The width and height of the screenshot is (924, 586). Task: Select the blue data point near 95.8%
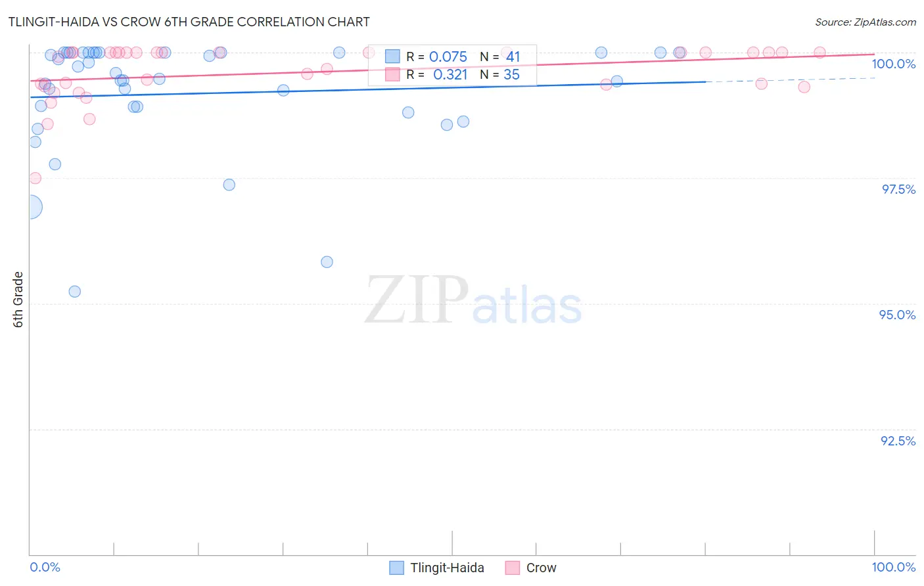[x=327, y=261]
